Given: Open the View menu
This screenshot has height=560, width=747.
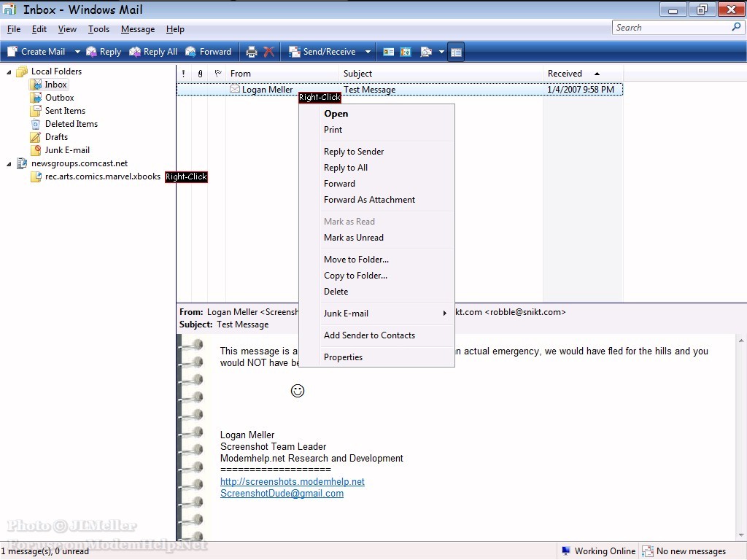Looking at the screenshot, I should click(67, 29).
